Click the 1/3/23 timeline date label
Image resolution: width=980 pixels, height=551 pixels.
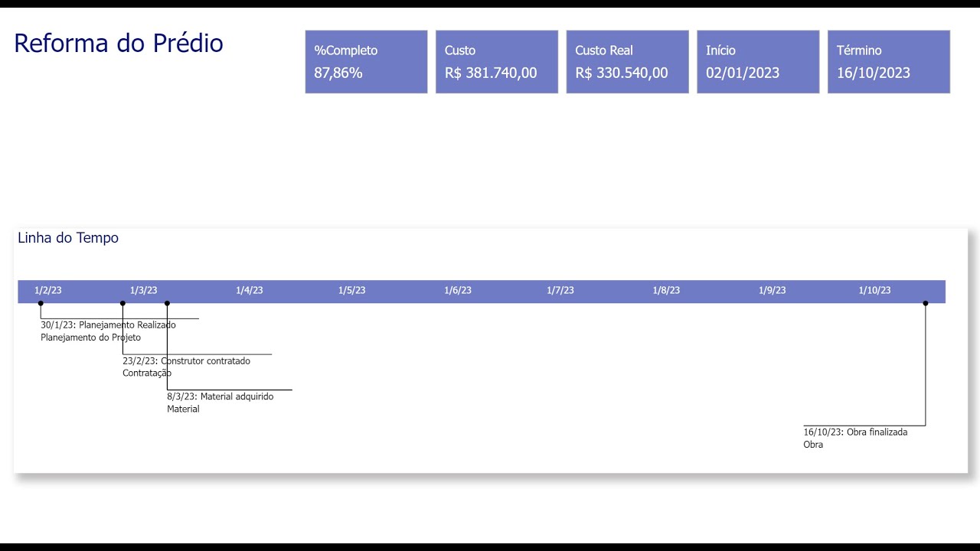coord(143,291)
